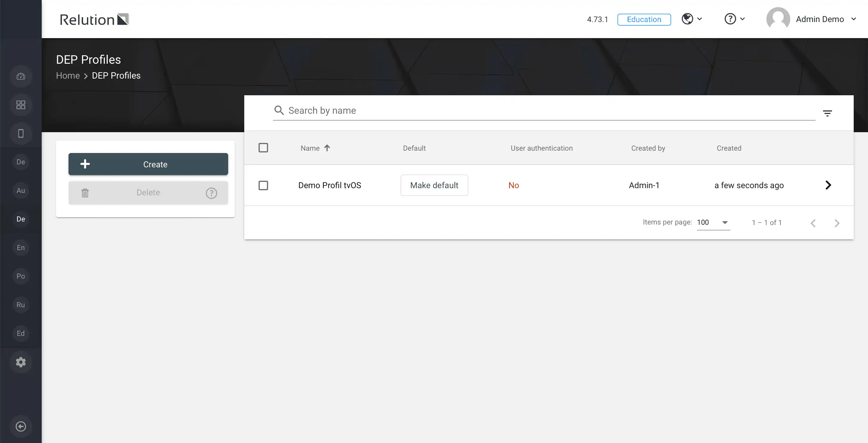The height and width of the screenshot is (443, 868).
Task: Click DEP Profiles breadcrumb
Action: coord(116,75)
